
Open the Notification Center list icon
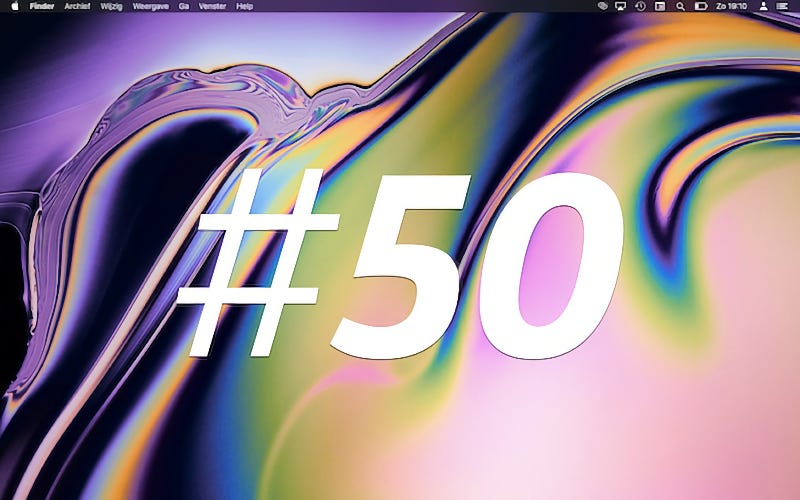coord(782,6)
